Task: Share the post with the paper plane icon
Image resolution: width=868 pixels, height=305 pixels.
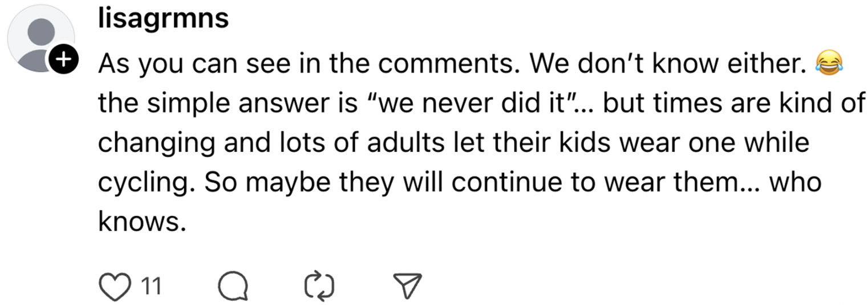Action: [x=408, y=286]
